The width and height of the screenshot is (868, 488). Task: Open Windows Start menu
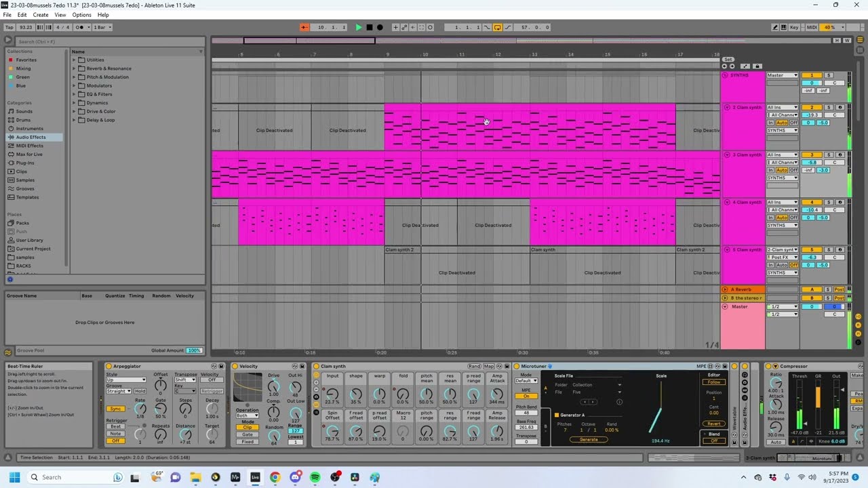[14, 477]
